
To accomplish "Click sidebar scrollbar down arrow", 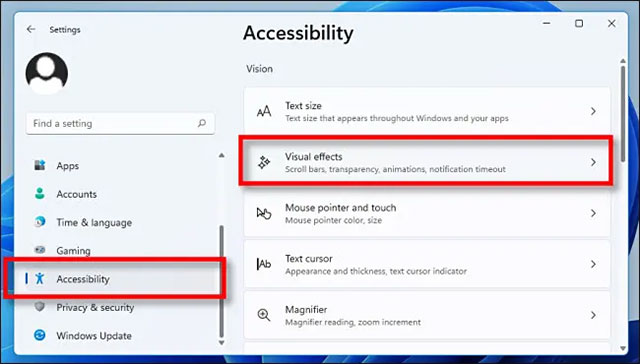I will pos(221,343).
